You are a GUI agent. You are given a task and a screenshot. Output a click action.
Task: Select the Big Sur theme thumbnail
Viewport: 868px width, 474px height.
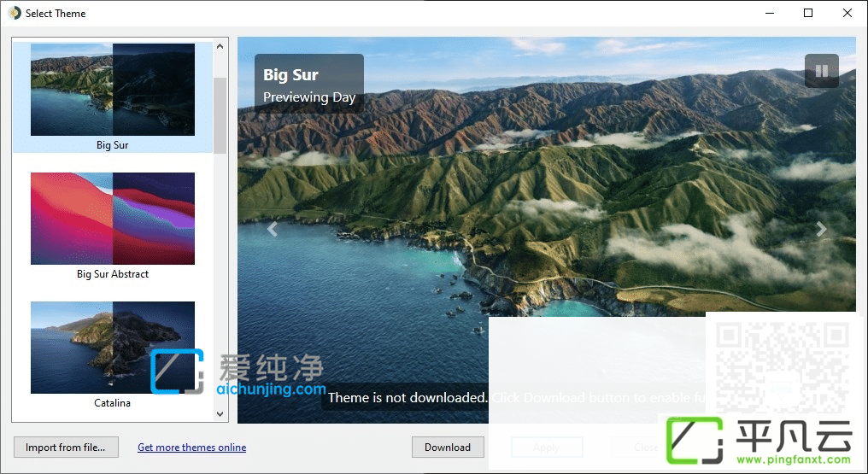(x=113, y=90)
